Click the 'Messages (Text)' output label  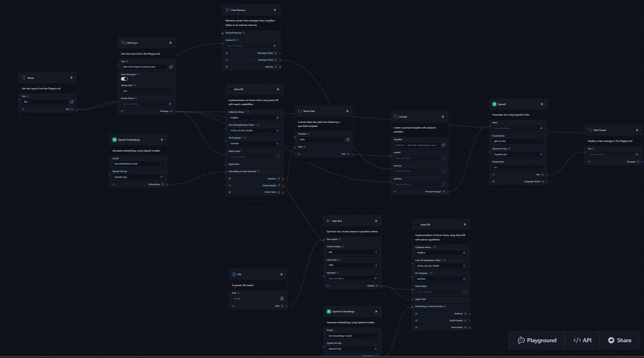[266, 60]
